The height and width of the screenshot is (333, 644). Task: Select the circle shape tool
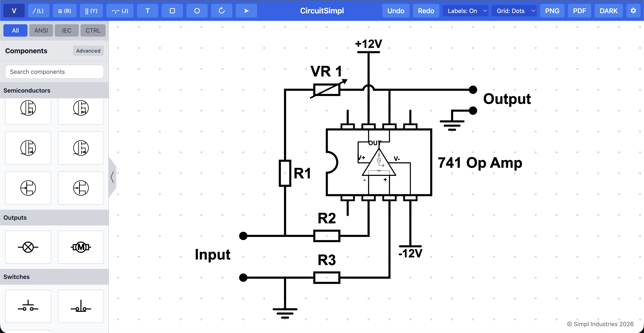(x=197, y=11)
